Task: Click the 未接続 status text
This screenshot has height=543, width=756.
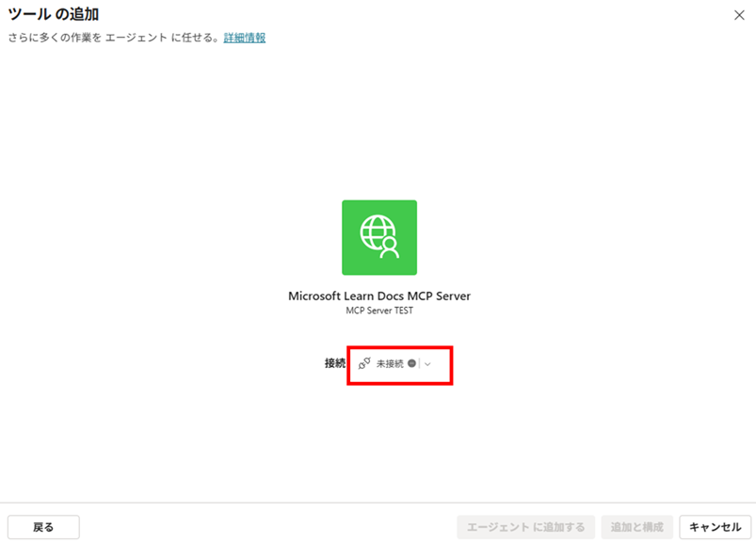Action: tap(390, 364)
